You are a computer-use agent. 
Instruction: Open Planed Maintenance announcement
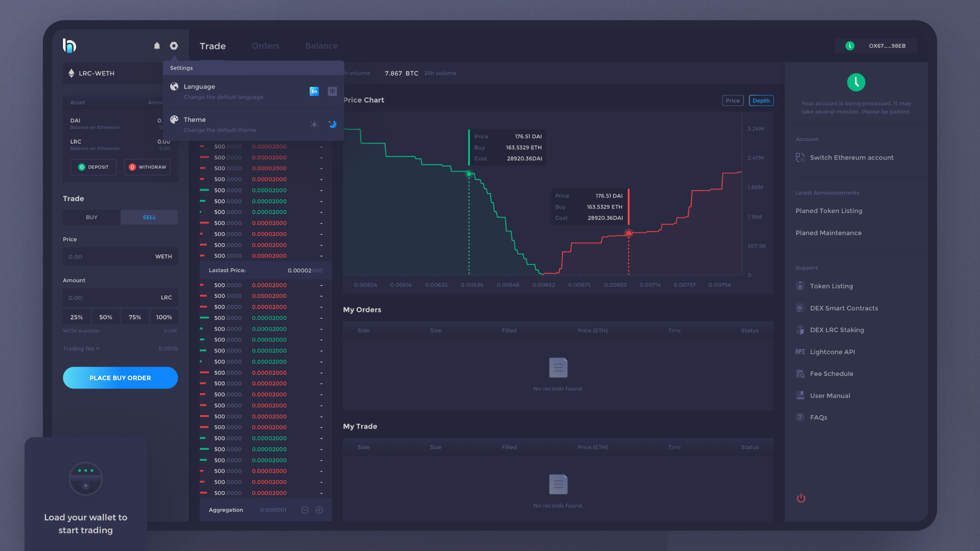click(x=829, y=233)
